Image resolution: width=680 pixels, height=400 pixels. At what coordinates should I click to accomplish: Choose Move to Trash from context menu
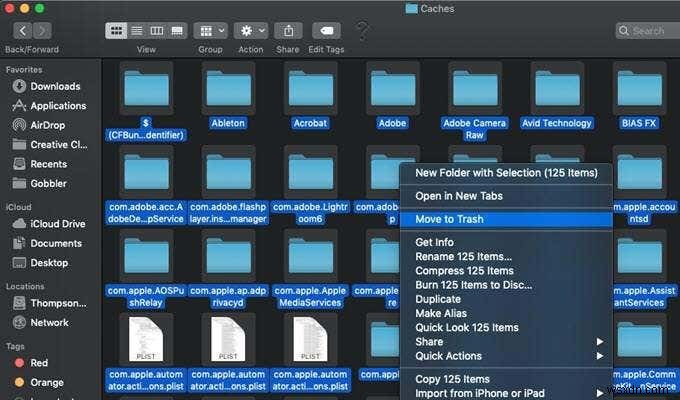click(x=450, y=219)
